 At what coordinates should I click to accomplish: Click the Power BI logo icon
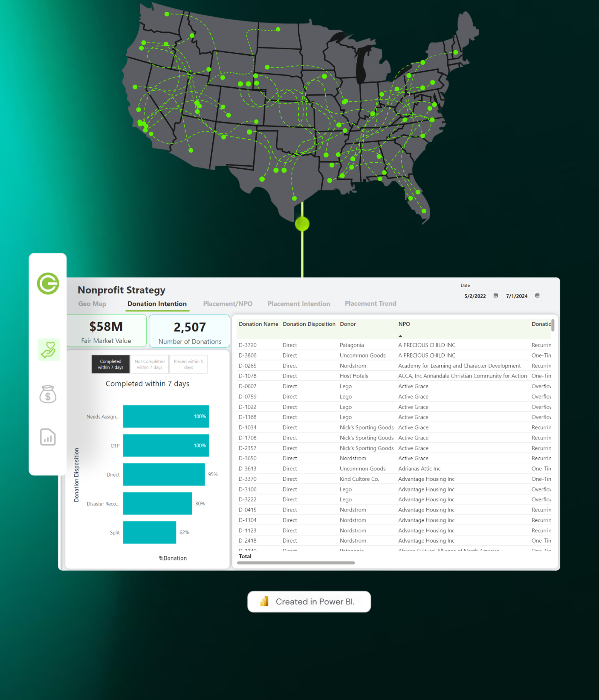click(x=265, y=601)
